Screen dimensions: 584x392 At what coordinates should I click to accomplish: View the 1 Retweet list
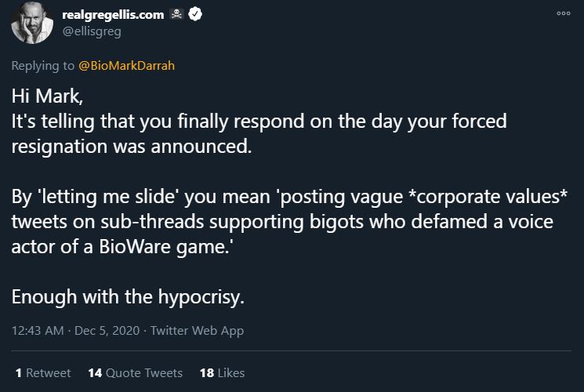click(43, 373)
